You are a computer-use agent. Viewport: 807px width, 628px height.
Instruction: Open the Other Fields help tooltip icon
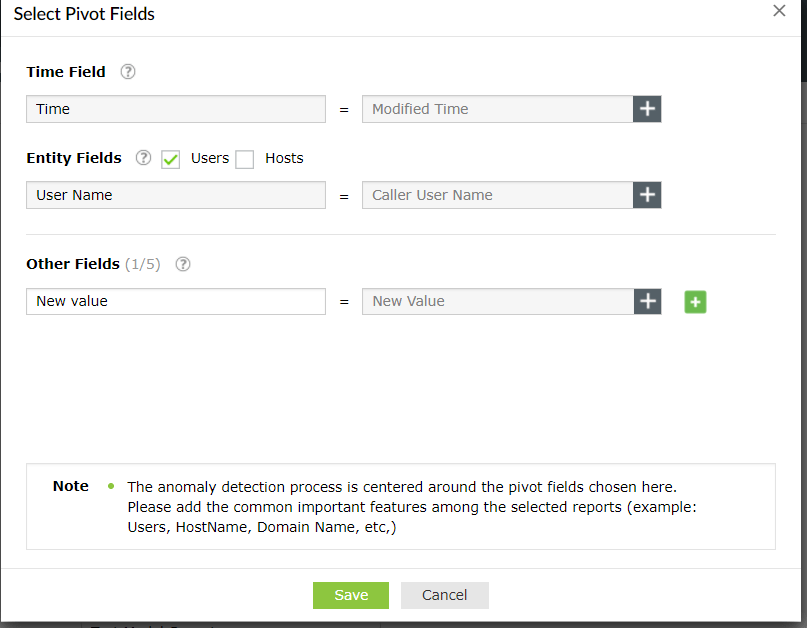(182, 263)
